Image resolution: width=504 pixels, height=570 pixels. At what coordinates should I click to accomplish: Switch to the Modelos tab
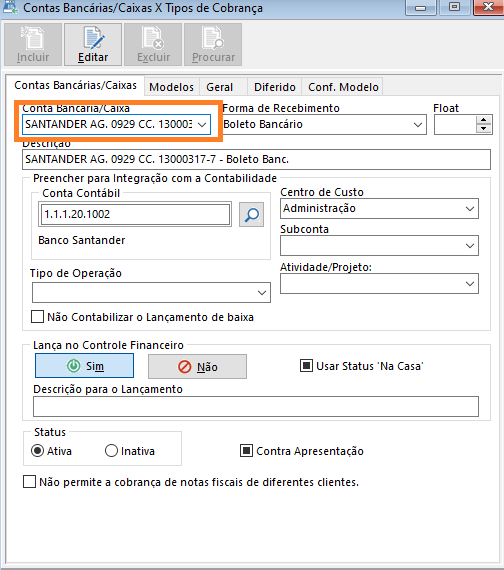171,87
